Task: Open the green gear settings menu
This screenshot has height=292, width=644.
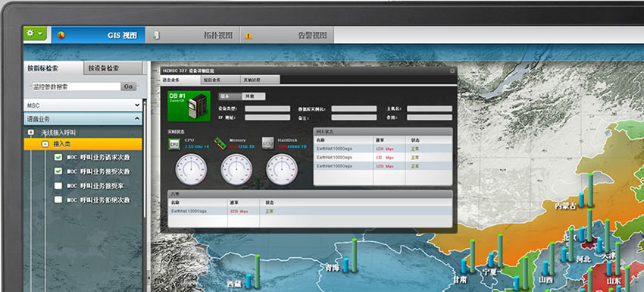Action: point(35,33)
